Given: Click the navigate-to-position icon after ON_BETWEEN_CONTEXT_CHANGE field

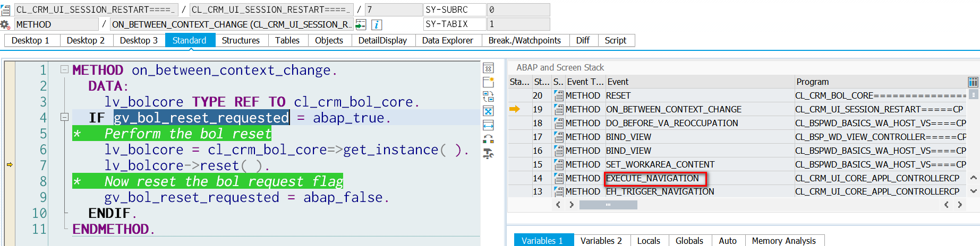Looking at the screenshot, I should click(361, 24).
